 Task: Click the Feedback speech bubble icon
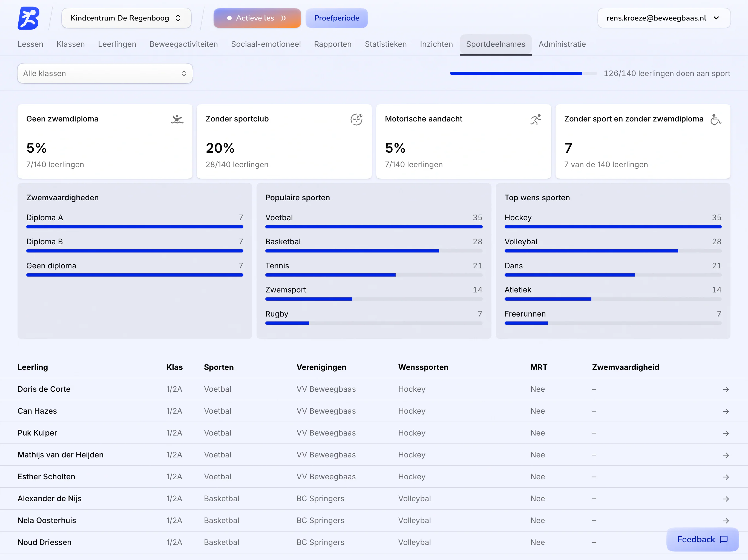[x=724, y=539]
